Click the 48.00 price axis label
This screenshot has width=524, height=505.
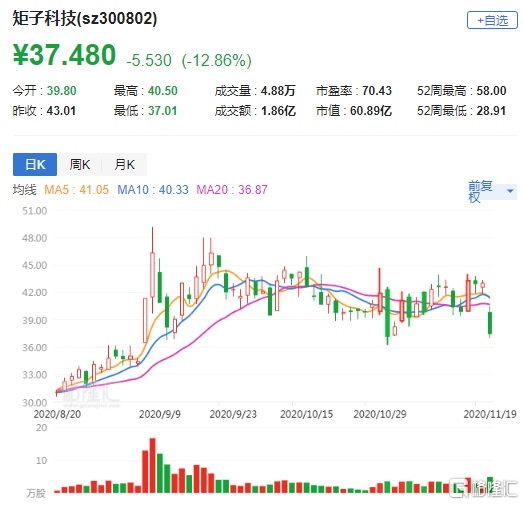coord(34,238)
